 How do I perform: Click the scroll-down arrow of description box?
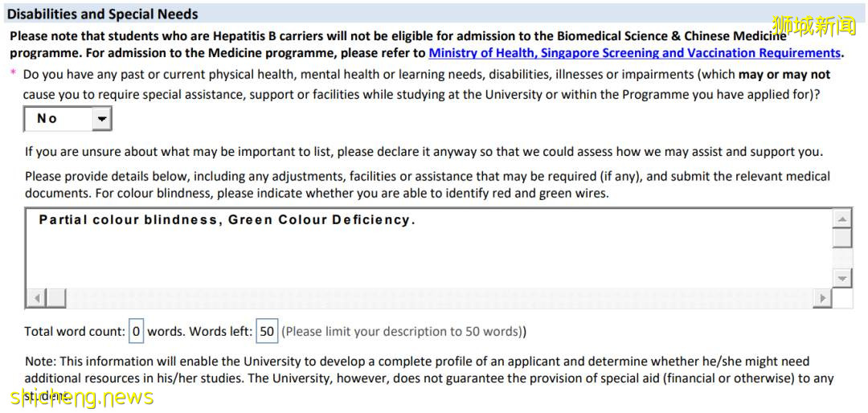(841, 278)
